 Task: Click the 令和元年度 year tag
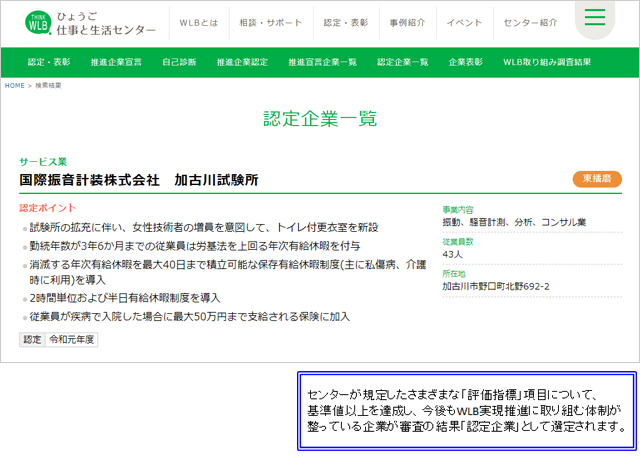[72, 340]
